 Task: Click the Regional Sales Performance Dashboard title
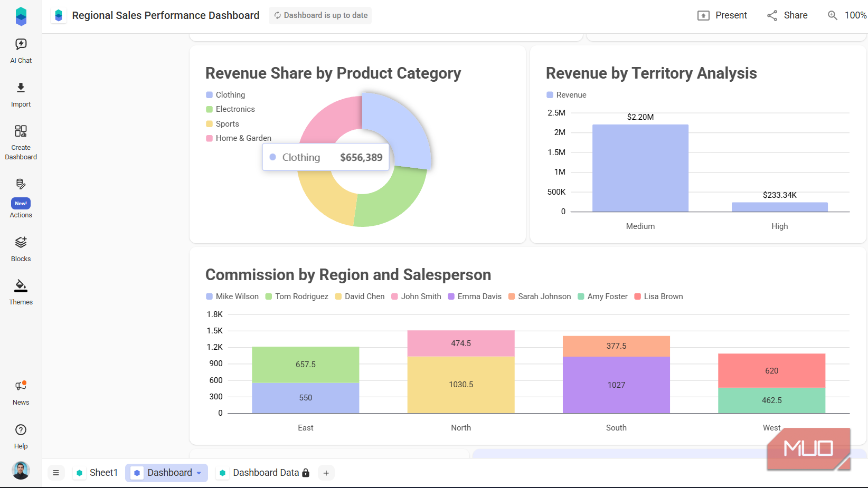(166, 15)
